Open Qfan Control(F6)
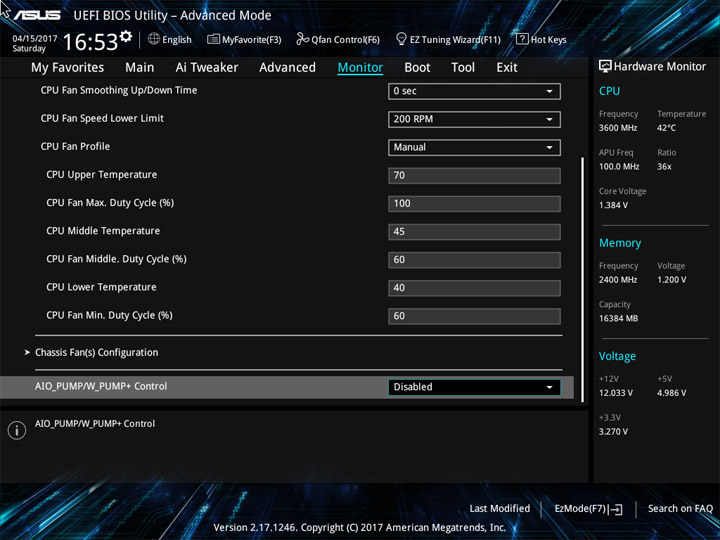The height and width of the screenshot is (540, 720). pyautogui.click(x=338, y=39)
